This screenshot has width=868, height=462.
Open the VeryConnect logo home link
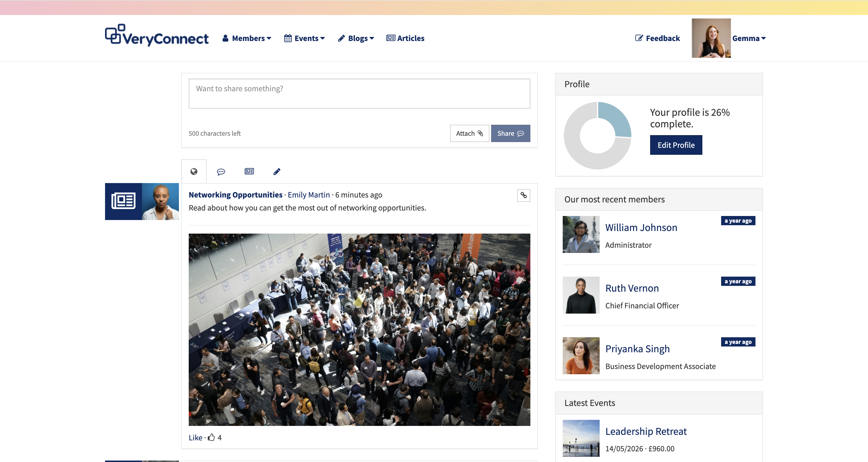point(157,35)
